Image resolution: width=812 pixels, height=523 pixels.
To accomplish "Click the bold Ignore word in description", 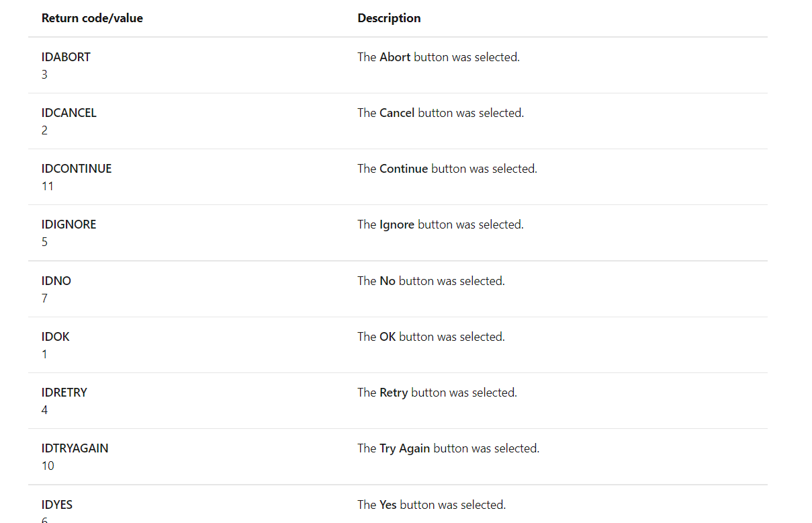I will point(397,225).
